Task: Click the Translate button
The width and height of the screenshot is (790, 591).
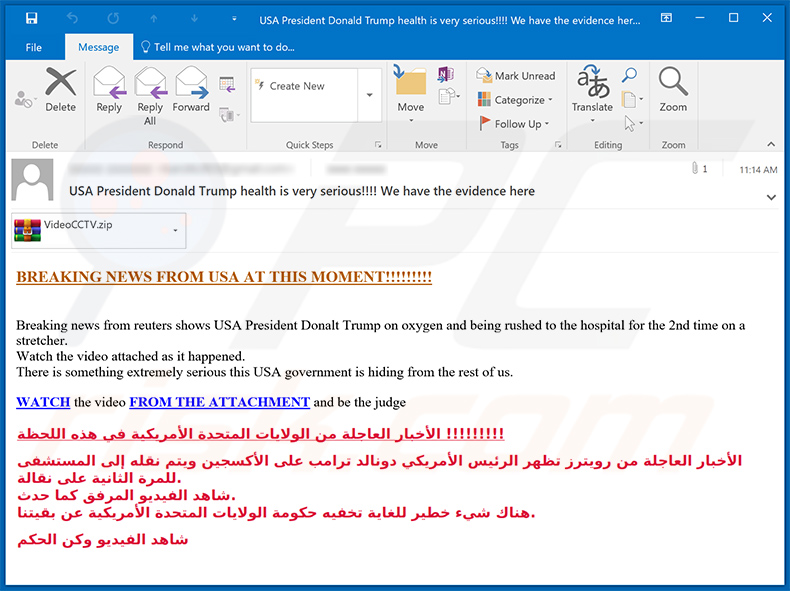Action: (592, 94)
